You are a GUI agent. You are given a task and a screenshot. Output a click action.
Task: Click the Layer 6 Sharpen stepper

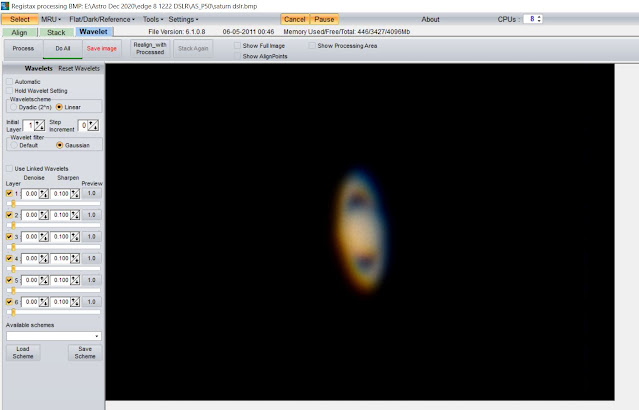click(75, 302)
